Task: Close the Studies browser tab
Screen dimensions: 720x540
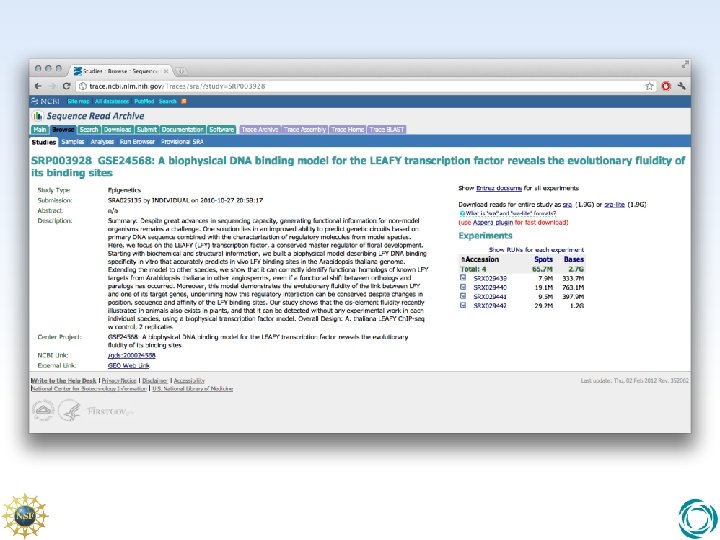Action: click(166, 71)
